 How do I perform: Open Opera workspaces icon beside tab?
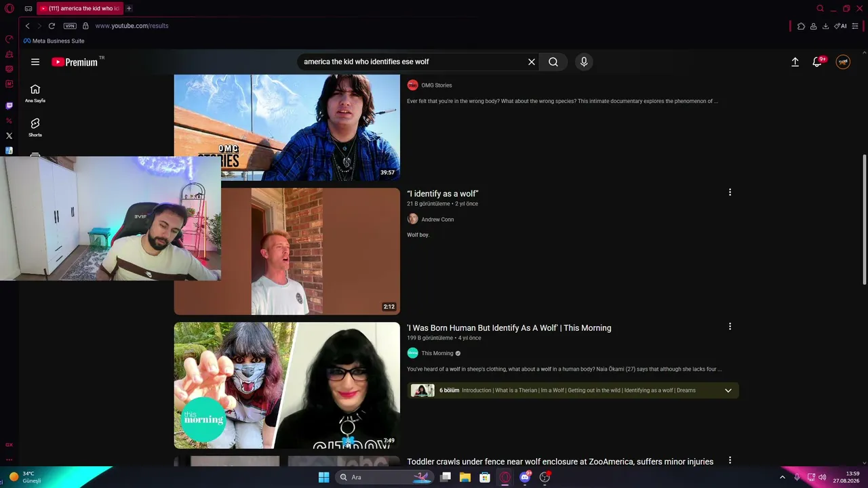click(x=28, y=9)
